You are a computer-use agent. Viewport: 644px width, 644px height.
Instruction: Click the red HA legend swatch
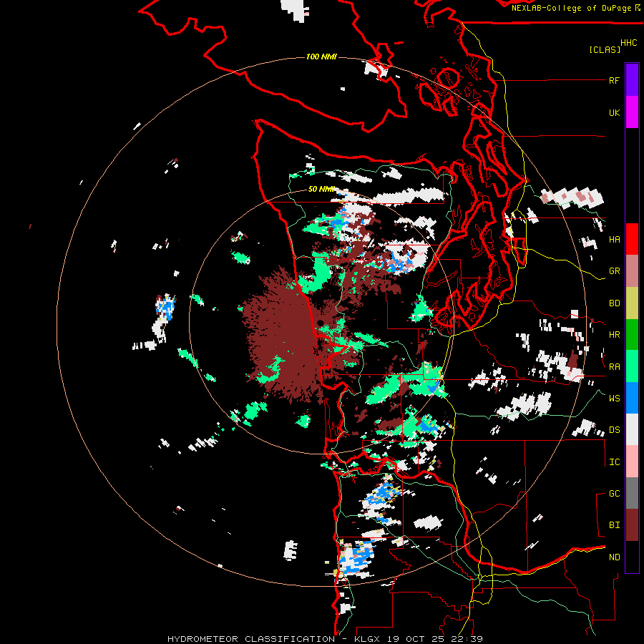tap(632, 239)
